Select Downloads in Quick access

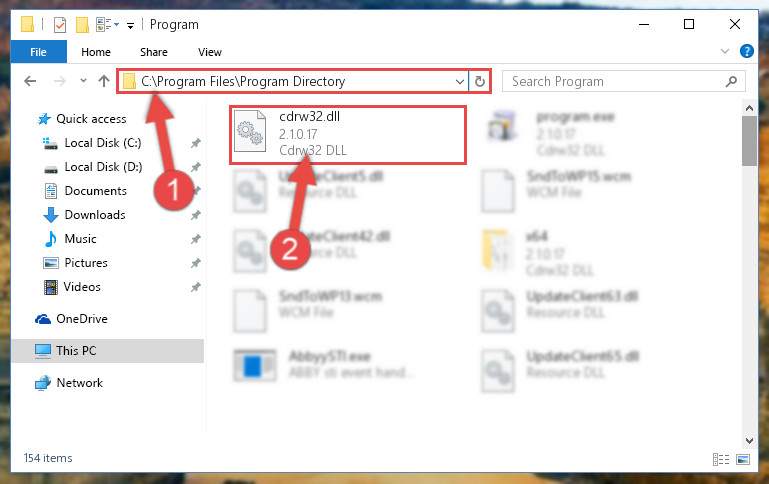(x=95, y=215)
